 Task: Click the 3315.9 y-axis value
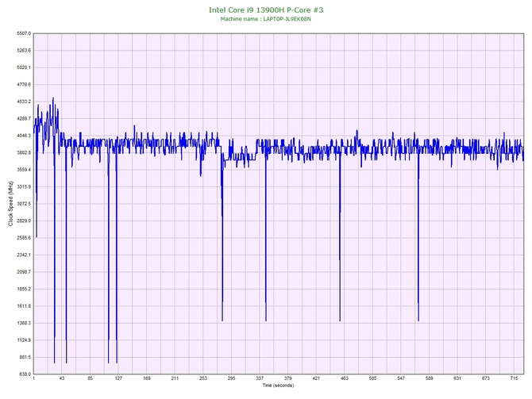[24, 186]
